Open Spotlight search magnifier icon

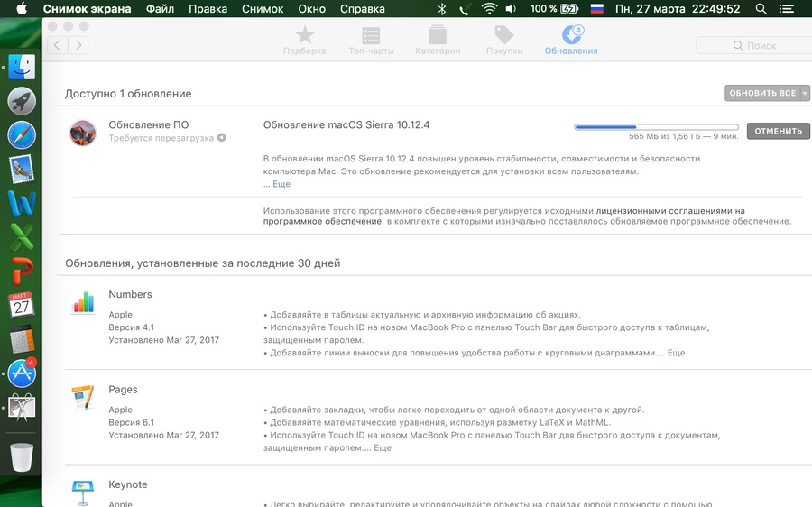[x=761, y=9]
